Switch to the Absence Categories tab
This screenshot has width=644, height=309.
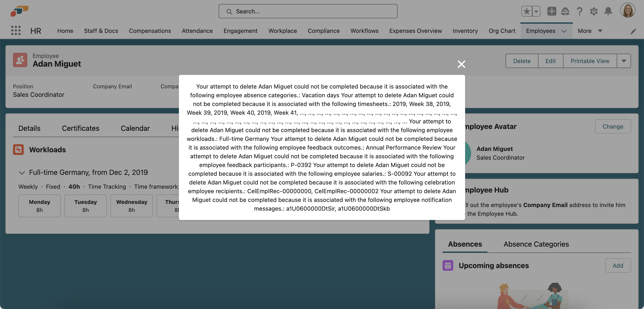click(536, 244)
